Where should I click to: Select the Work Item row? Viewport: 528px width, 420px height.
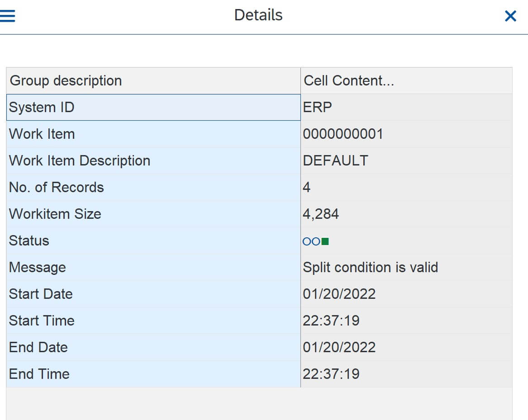pos(154,134)
